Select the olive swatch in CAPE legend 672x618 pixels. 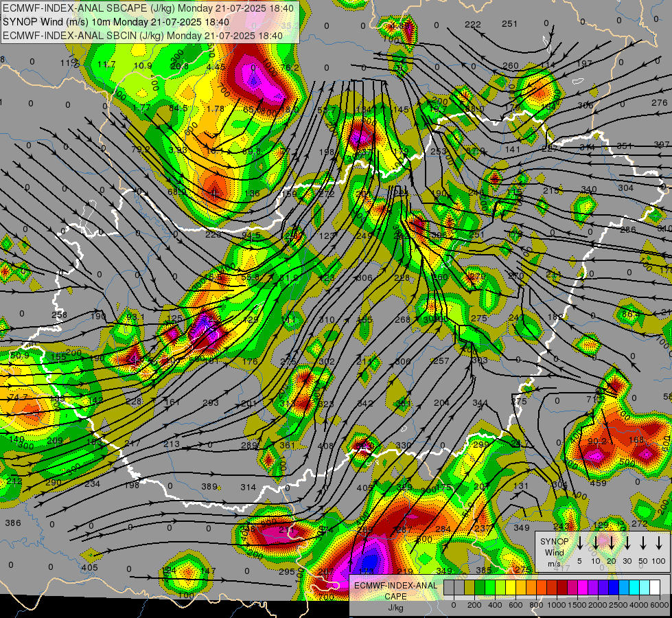click(470, 587)
